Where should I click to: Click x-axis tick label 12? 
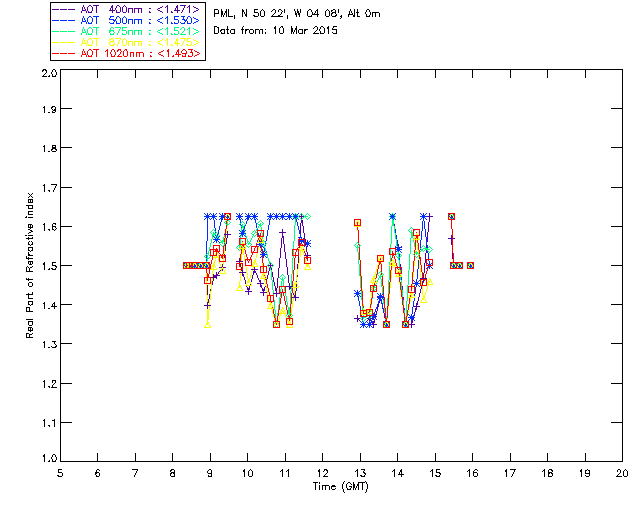coord(322,473)
